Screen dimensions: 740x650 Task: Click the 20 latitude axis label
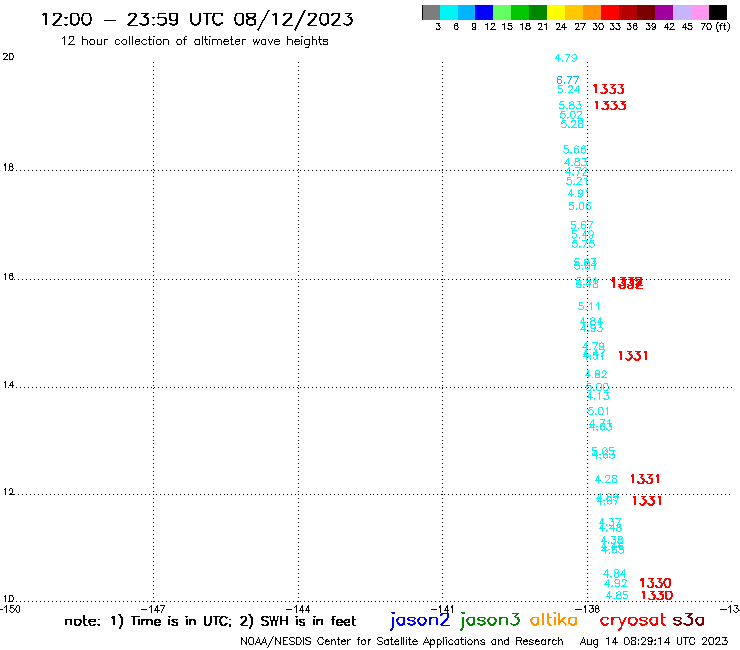tap(8, 57)
